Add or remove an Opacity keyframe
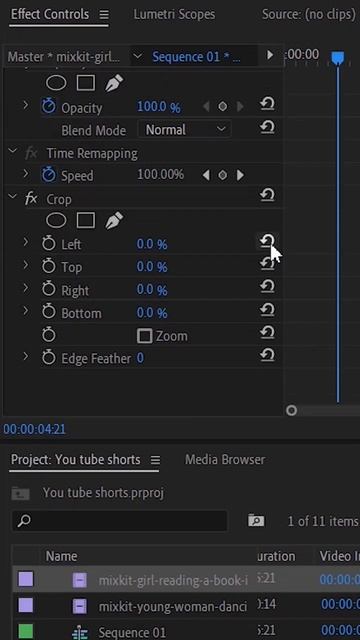The image size is (360, 640). coord(222,107)
